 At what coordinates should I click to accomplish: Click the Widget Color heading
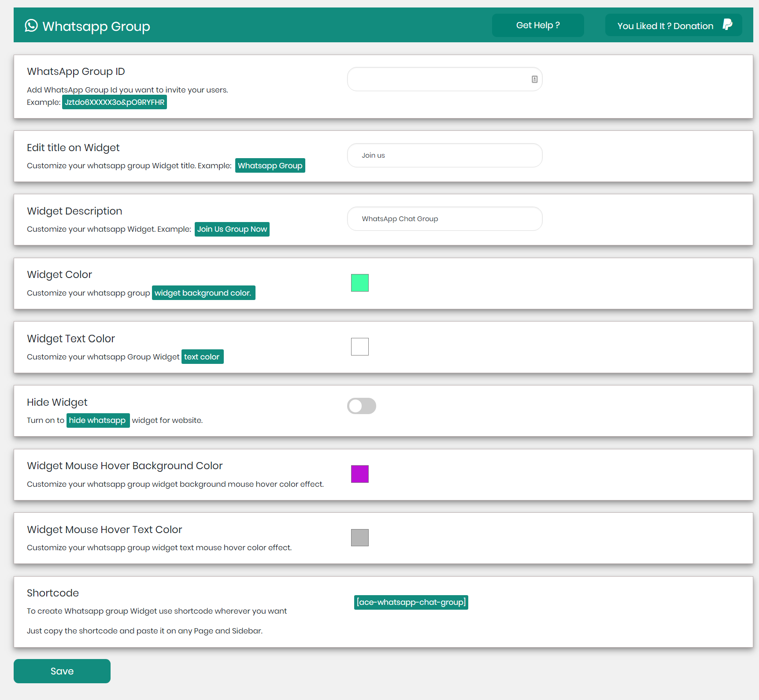tap(59, 274)
